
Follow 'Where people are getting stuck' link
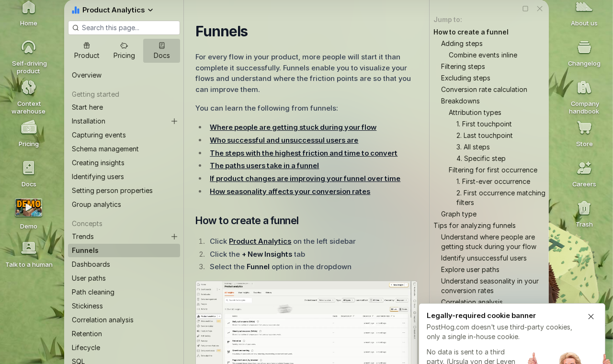[293, 127]
